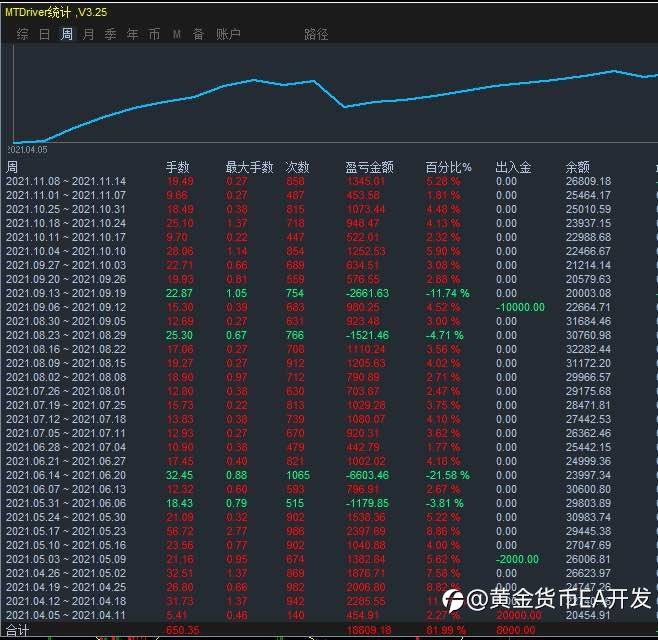658x640 pixels.
Task: Click the 余额 column header
Action: 577,167
